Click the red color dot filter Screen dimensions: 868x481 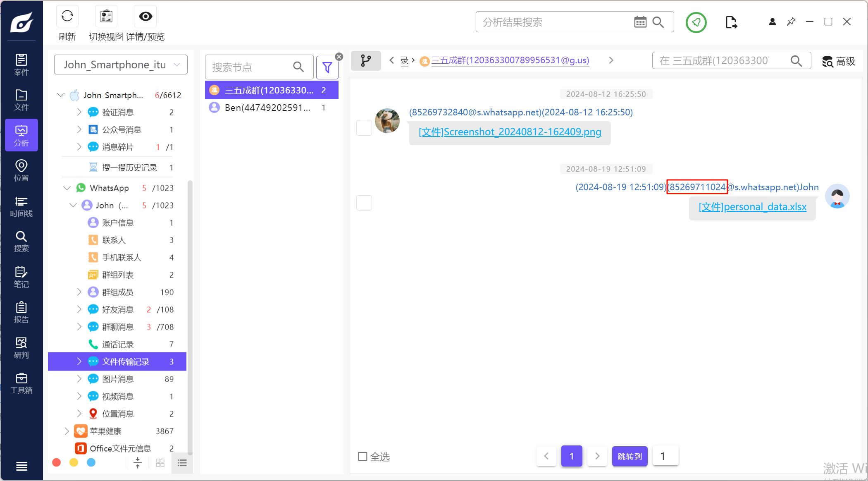[57, 462]
